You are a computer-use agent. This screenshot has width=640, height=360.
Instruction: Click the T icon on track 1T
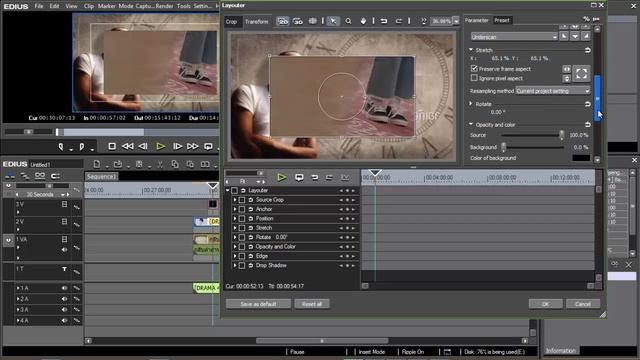(64, 269)
